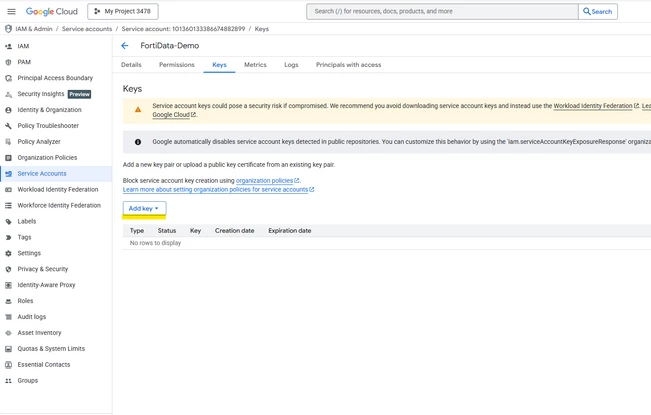Open the Principals with access tab
The image size is (651, 415).
(348, 65)
